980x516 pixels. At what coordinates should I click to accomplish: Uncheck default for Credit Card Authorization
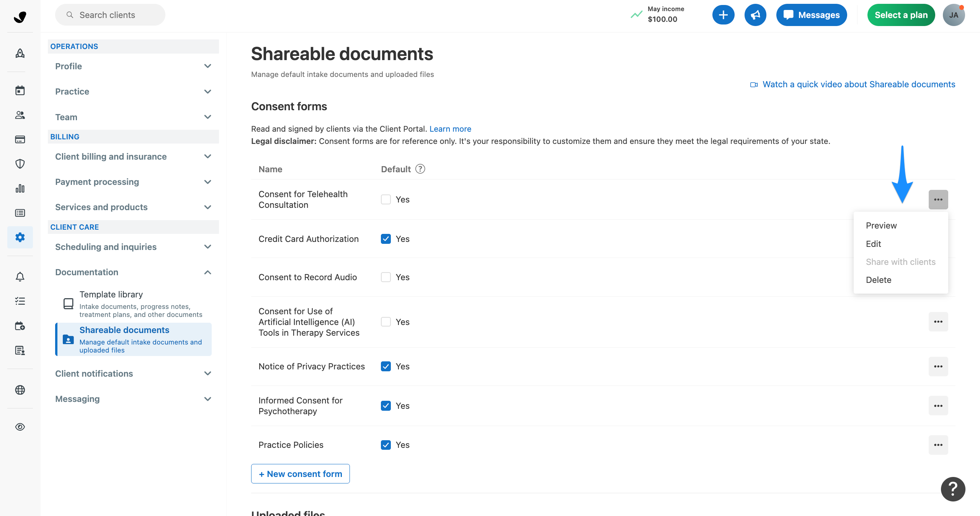pyautogui.click(x=386, y=239)
